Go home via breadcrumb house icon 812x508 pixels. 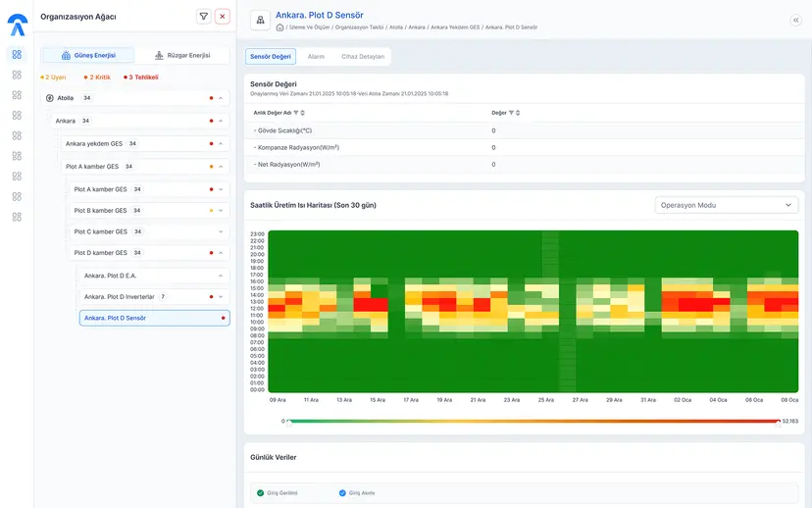[x=279, y=27]
